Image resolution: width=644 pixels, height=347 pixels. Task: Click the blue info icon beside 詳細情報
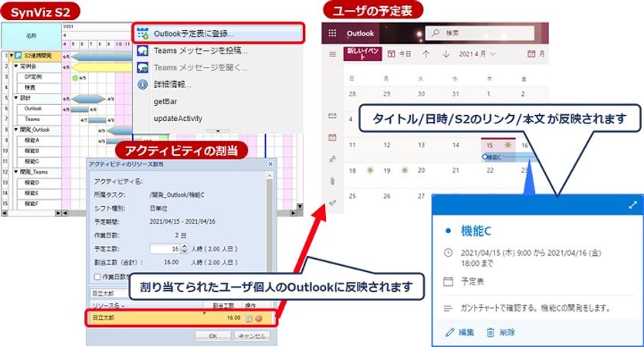click(x=143, y=84)
